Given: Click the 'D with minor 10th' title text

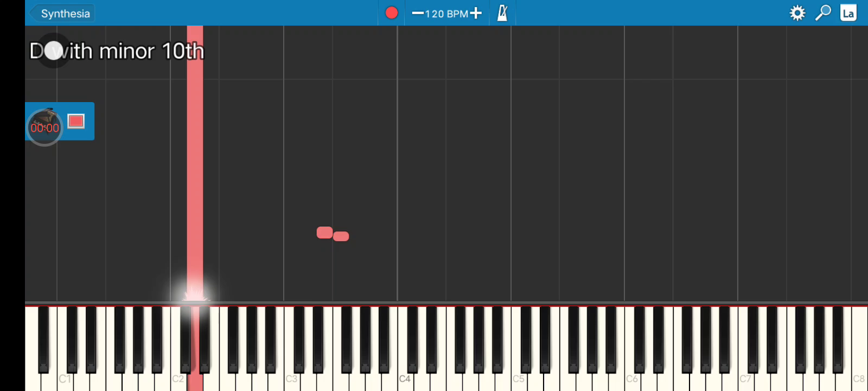Looking at the screenshot, I should tap(117, 51).
